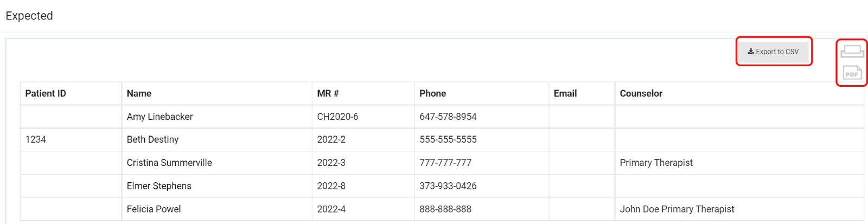Click the print icon

click(x=852, y=52)
